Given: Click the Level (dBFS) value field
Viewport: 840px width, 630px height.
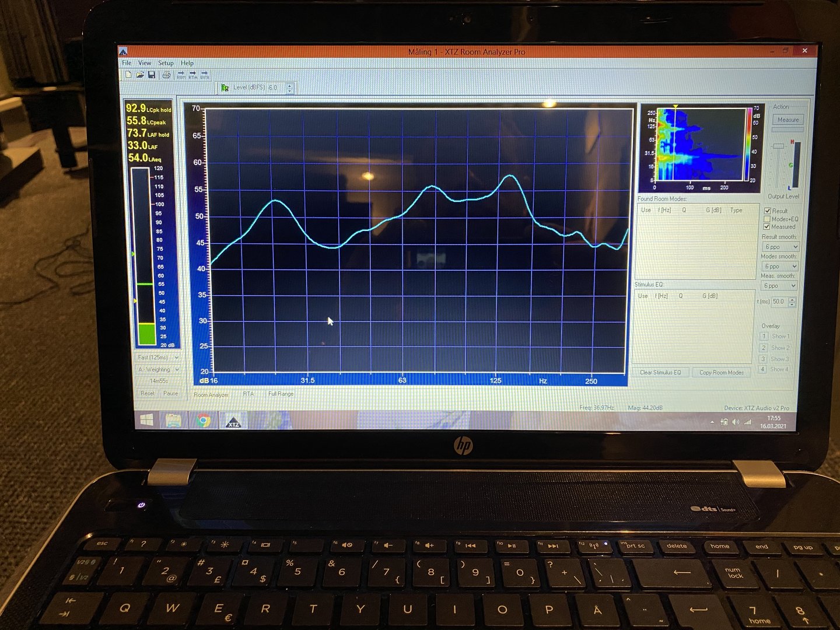Looking at the screenshot, I should pos(276,87).
